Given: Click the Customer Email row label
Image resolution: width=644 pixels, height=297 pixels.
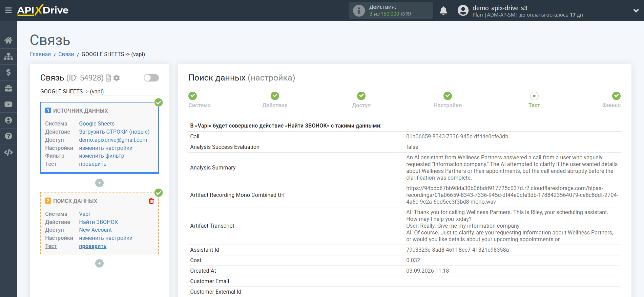Looking at the screenshot, I should click(x=209, y=281).
